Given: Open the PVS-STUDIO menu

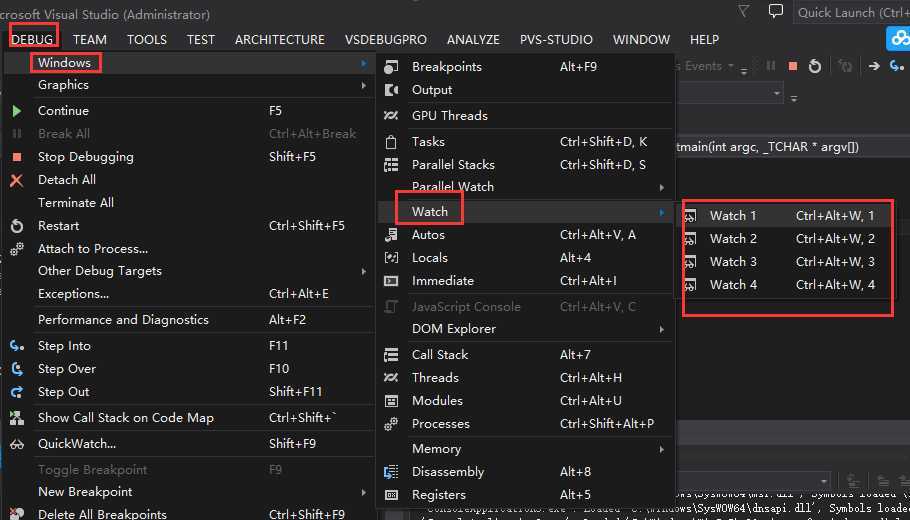Looking at the screenshot, I should 556,39.
